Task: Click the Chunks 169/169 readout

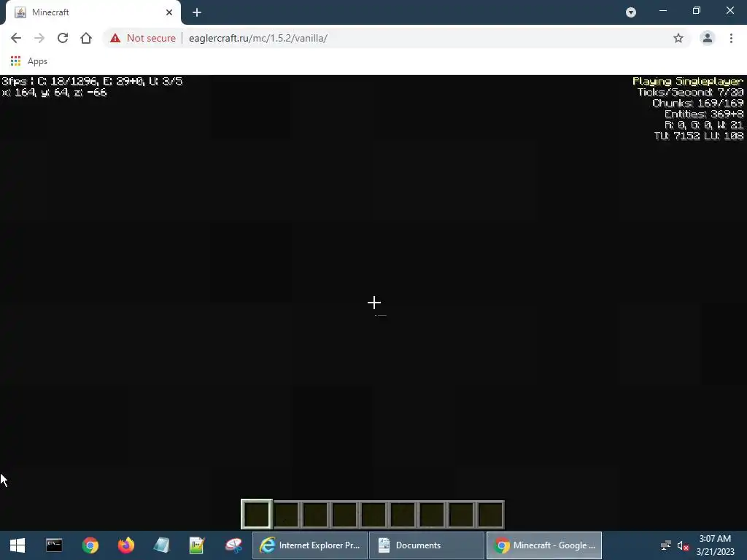Action: pos(697,104)
